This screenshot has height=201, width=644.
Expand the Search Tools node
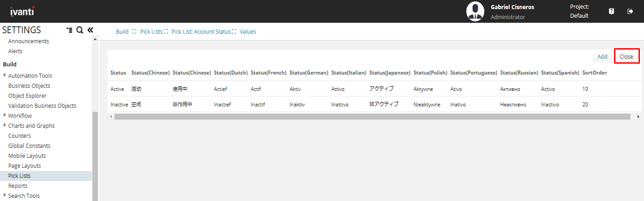click(5, 196)
